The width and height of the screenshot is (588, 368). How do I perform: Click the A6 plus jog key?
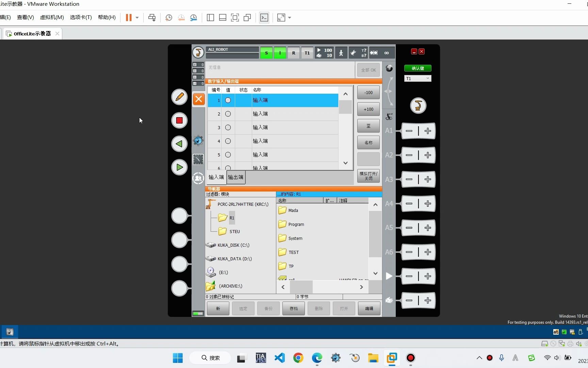428,252
